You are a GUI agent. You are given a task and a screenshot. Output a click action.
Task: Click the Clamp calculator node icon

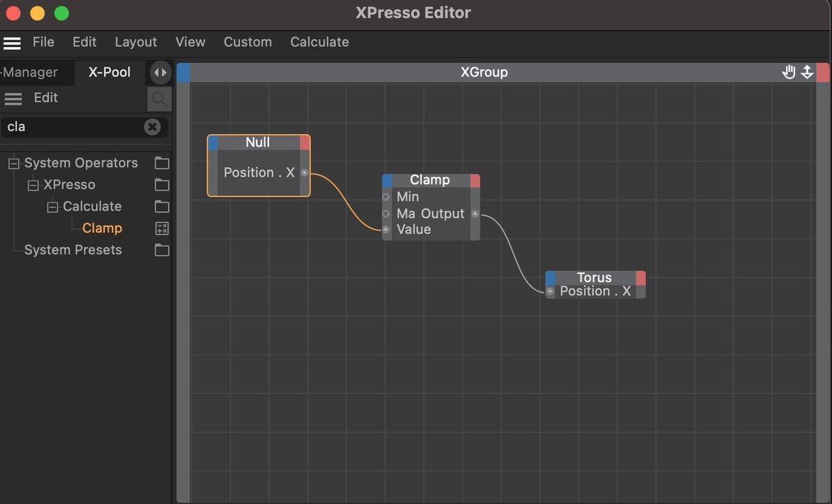(x=162, y=228)
